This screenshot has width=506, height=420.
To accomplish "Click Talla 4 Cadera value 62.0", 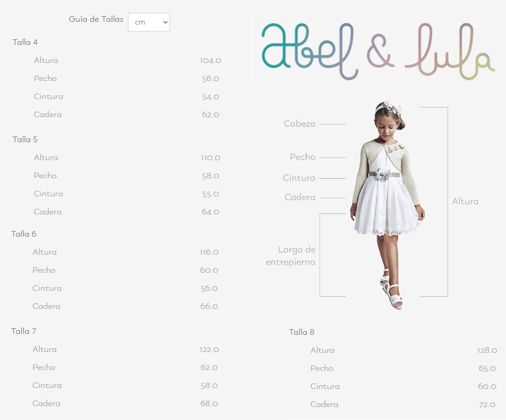I will coord(210,114).
